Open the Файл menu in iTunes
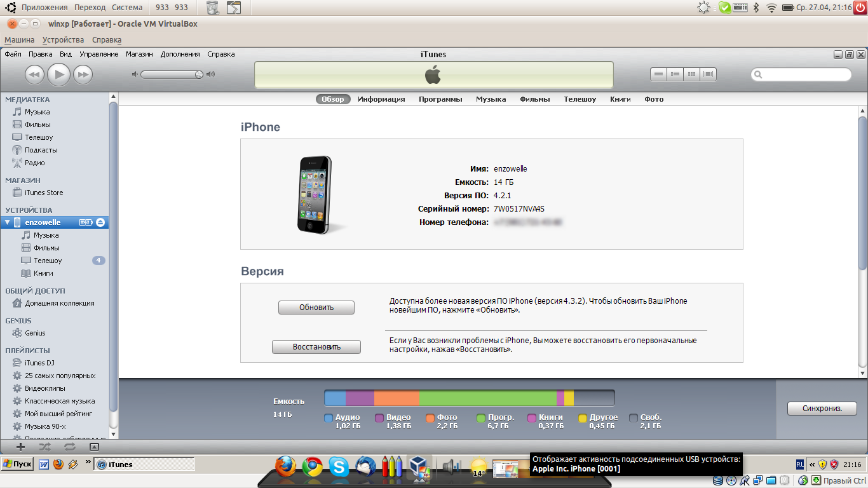Image resolution: width=868 pixels, height=488 pixels. [x=13, y=54]
